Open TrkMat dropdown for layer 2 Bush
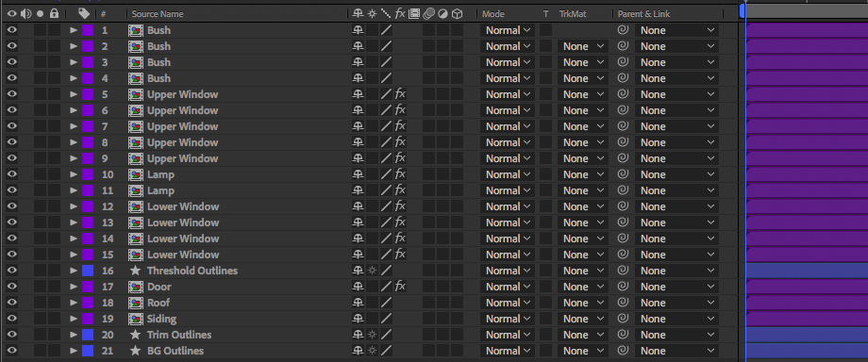Screen dimensions: 868x362 point(583,46)
